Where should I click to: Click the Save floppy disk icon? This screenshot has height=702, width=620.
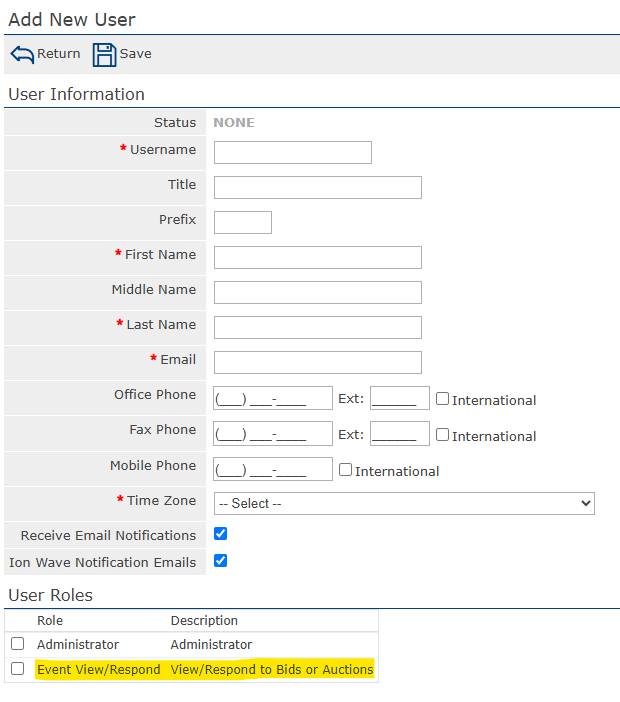[x=104, y=55]
